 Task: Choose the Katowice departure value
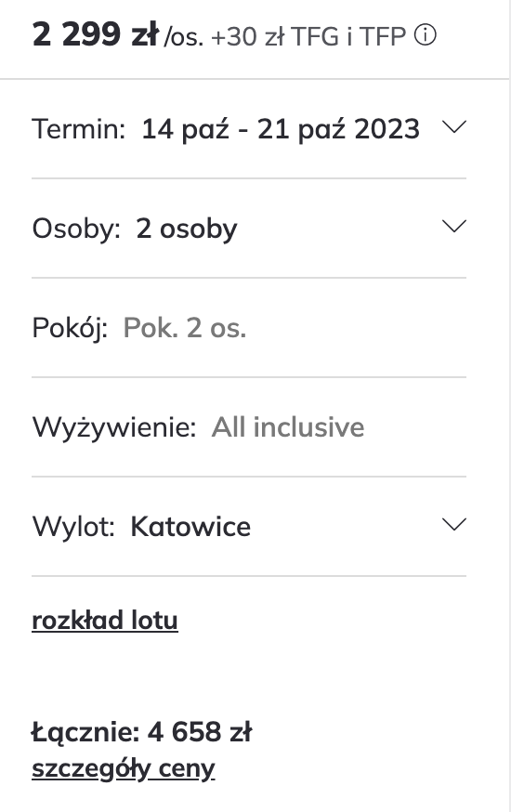[x=190, y=527]
